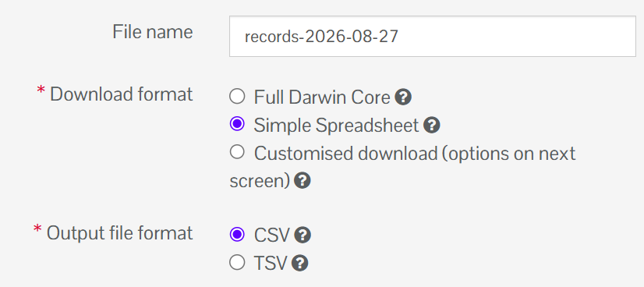644x287 pixels.
Task: Select the Customised download radio button
Action: pos(237,152)
